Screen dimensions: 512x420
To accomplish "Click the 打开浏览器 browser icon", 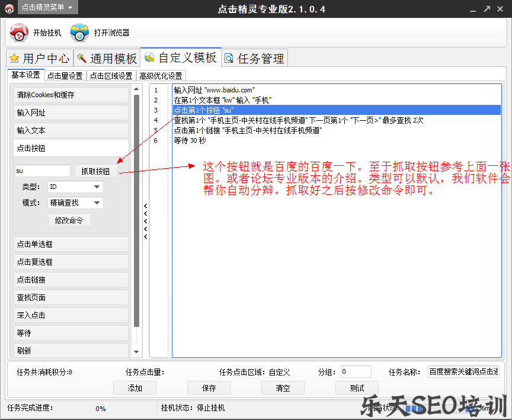I will (79, 32).
